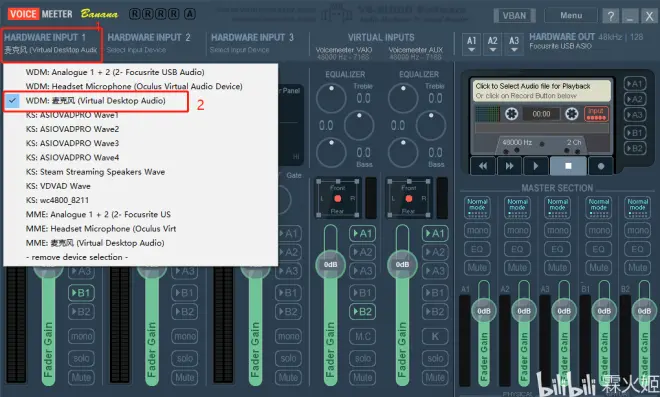Open the A3 hardware output dropdown
The width and height of the screenshot is (660, 397).
tap(514, 44)
